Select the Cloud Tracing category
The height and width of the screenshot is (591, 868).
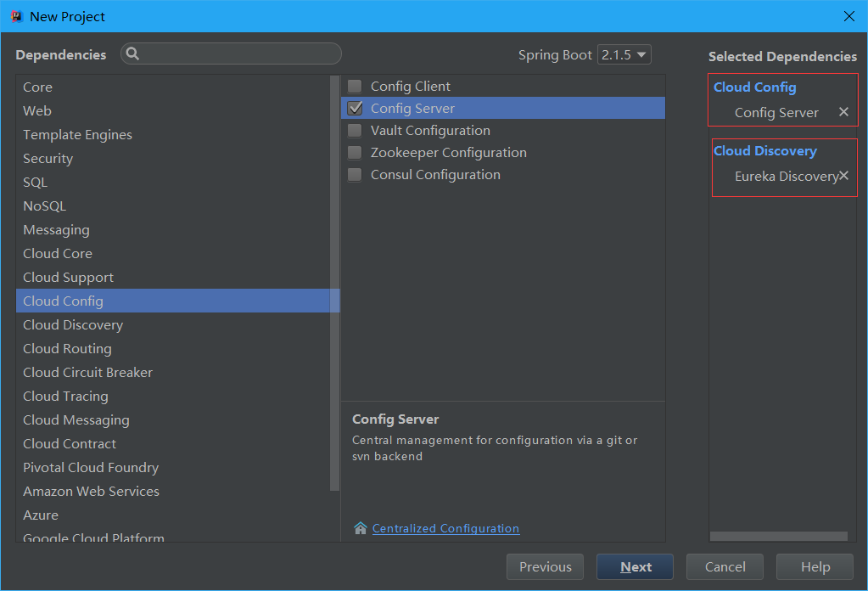(x=173, y=397)
